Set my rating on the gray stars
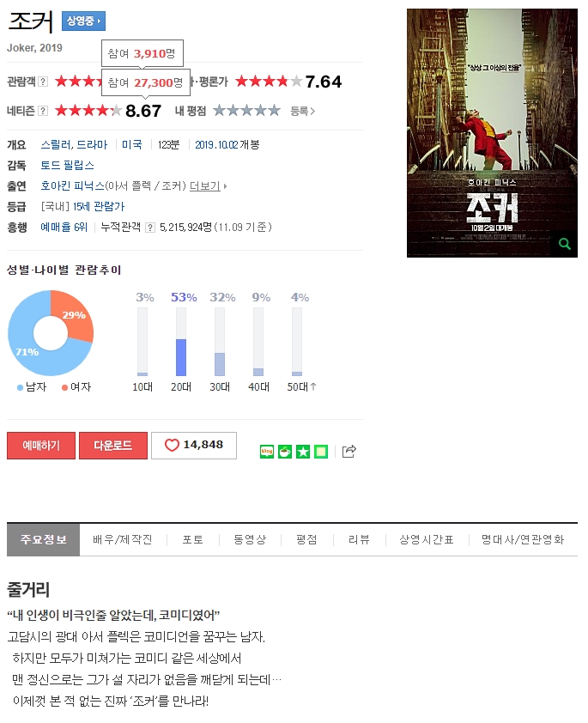The width and height of the screenshot is (588, 723). [246, 110]
